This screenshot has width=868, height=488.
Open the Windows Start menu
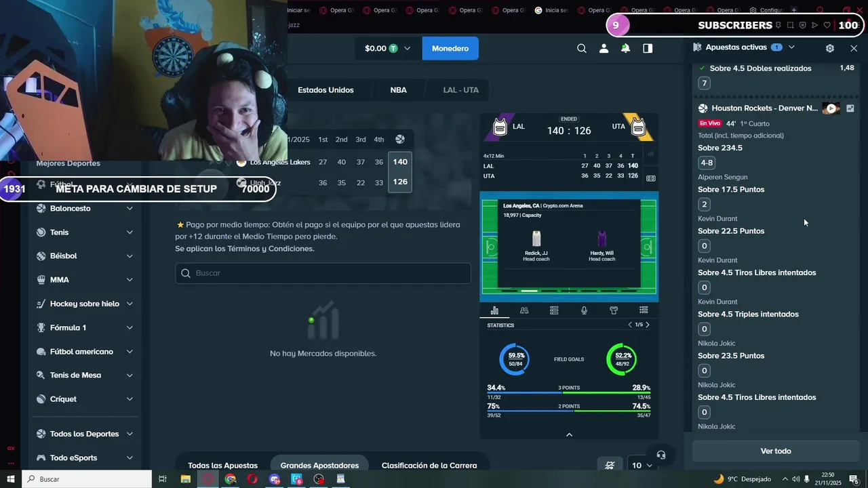[x=10, y=479]
